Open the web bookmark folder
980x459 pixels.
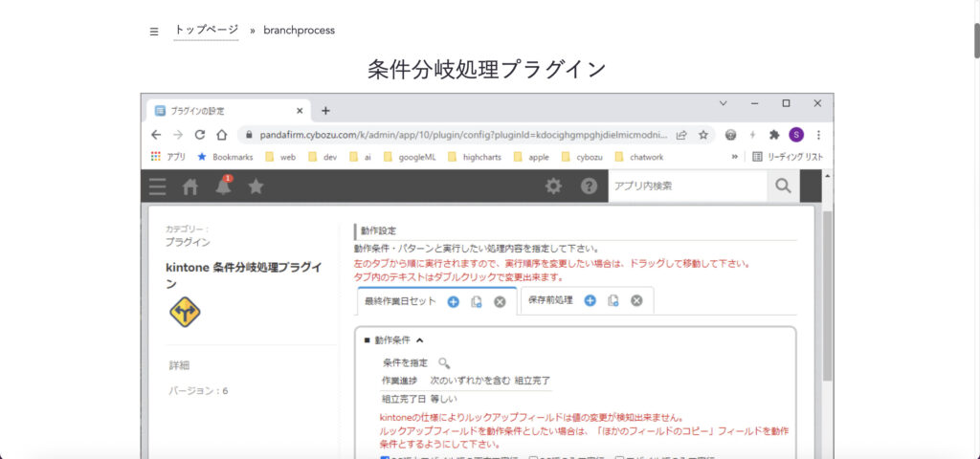point(280,158)
